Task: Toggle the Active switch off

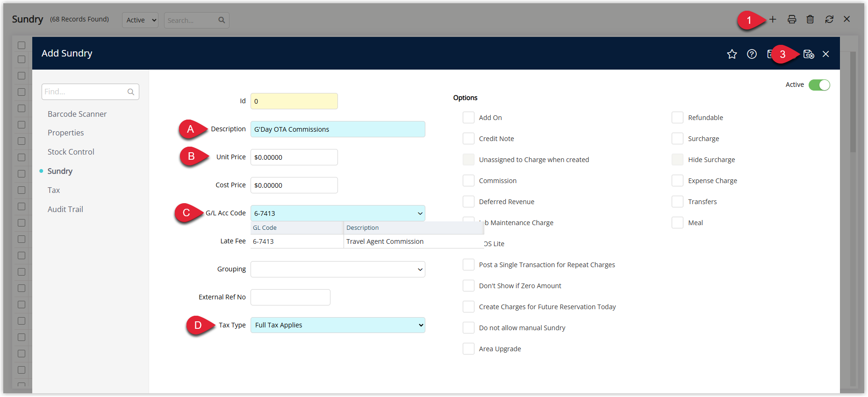Action: tap(819, 85)
